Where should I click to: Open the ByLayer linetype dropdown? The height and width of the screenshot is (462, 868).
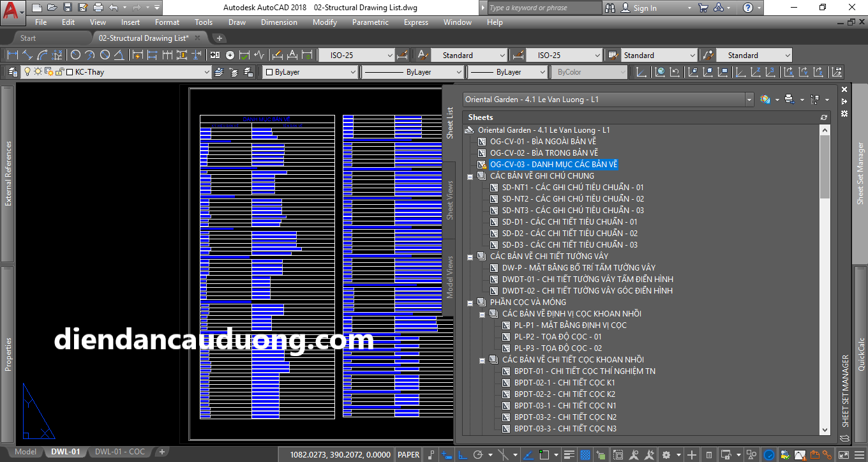point(458,72)
